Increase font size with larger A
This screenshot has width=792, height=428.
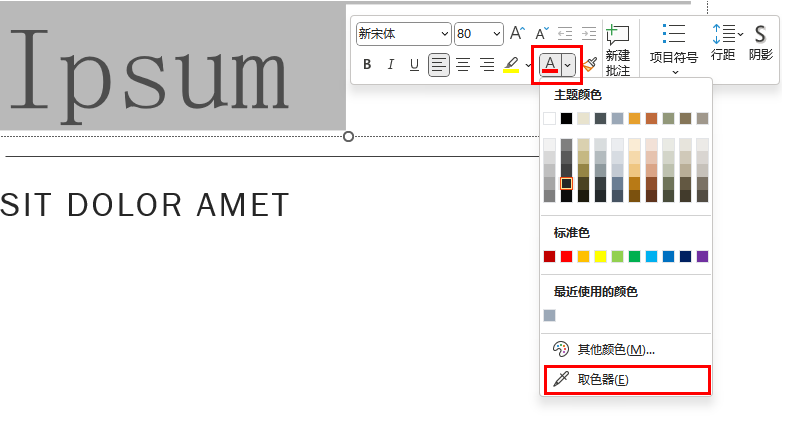[x=517, y=34]
